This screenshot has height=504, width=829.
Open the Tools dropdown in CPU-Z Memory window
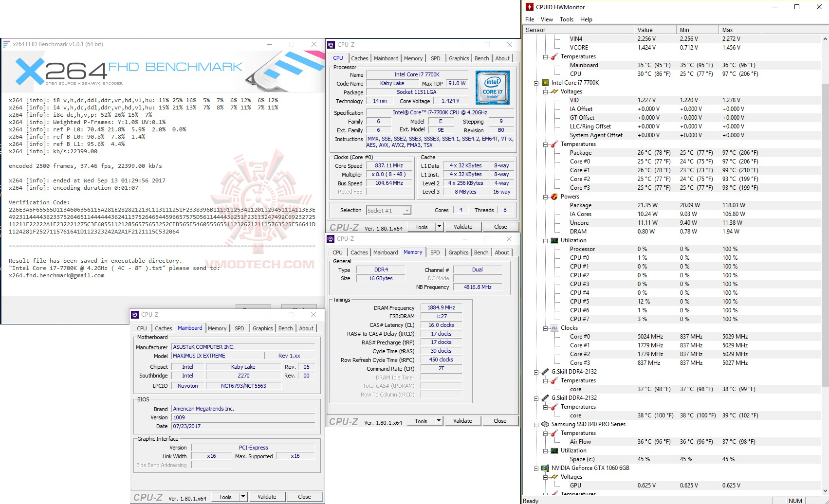coord(439,420)
